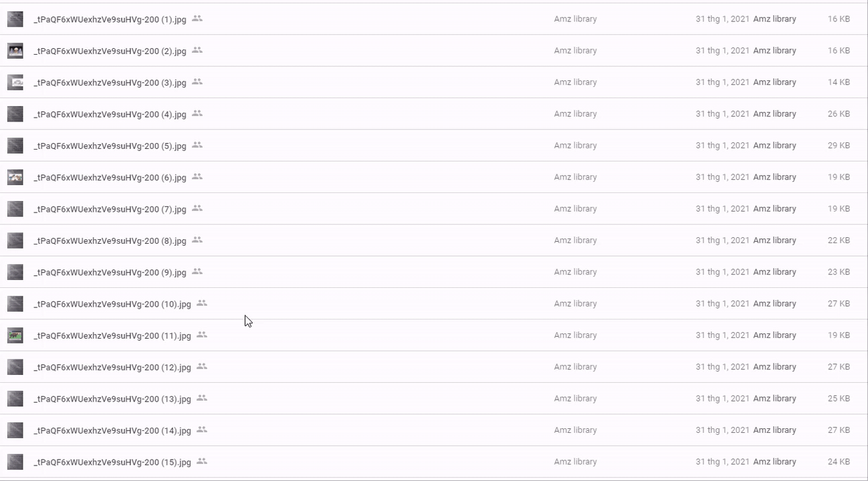Select file _tPaQF6xWUexhzVe9suHVg-200 (8).jpg
The image size is (868, 481).
[110, 240]
